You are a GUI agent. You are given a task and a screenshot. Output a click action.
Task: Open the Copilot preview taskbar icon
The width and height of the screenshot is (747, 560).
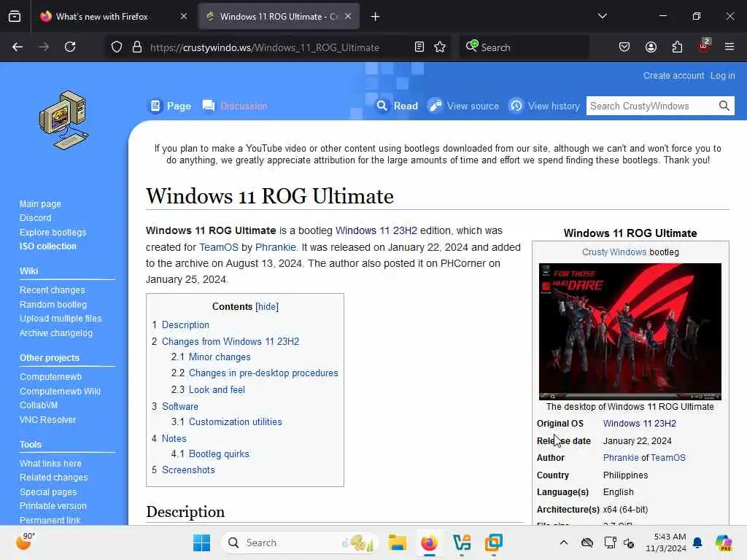pyautogui.click(x=723, y=542)
